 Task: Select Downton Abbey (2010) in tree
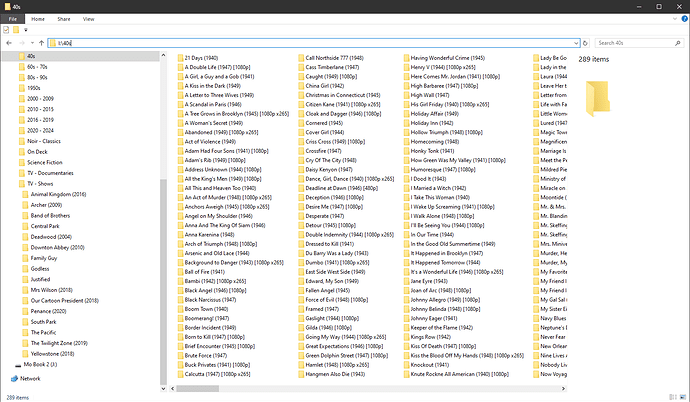coord(57,248)
